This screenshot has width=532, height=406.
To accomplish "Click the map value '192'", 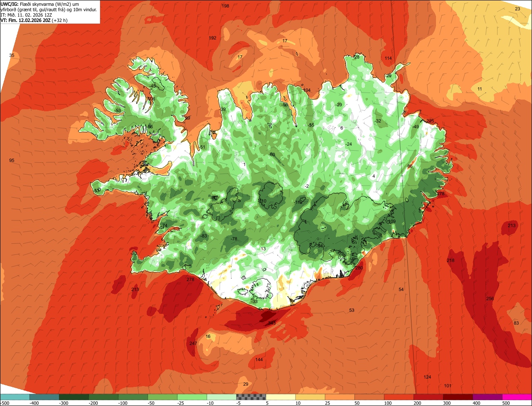I will [x=212, y=38].
